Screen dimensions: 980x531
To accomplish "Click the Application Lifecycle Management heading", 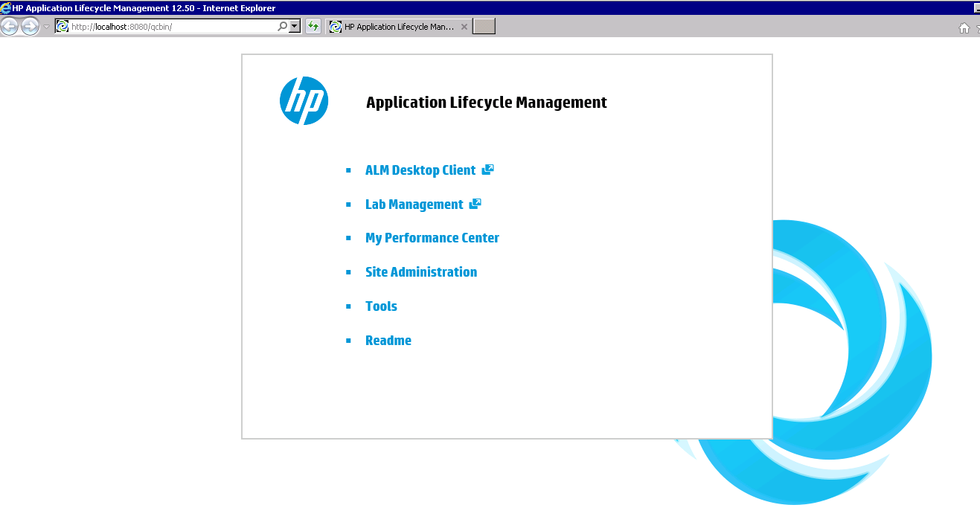I will point(487,103).
